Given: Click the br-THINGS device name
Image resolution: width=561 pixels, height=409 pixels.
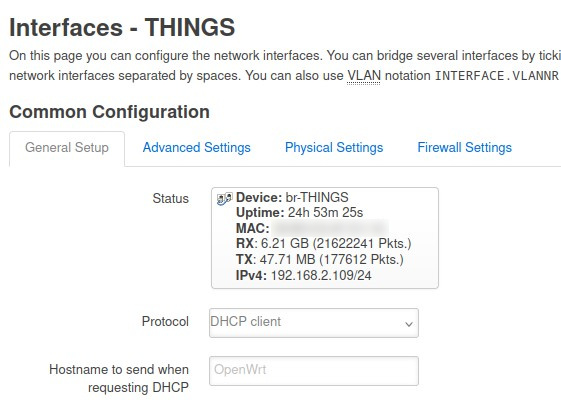Looking at the screenshot, I should 317,198.
